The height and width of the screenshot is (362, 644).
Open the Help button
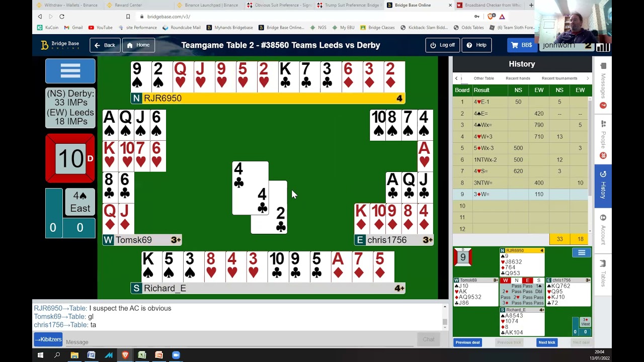pos(476,45)
